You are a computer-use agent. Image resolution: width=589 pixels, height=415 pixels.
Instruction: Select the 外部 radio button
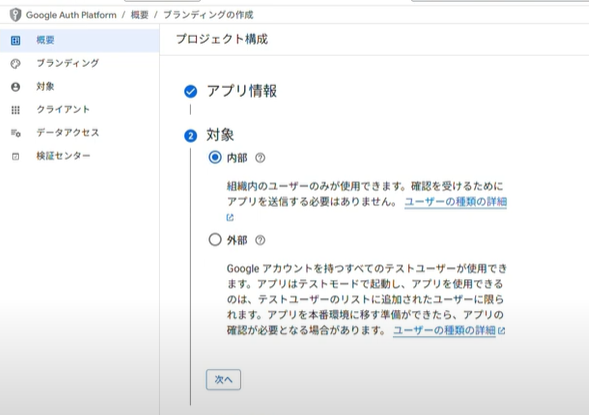[x=215, y=239]
